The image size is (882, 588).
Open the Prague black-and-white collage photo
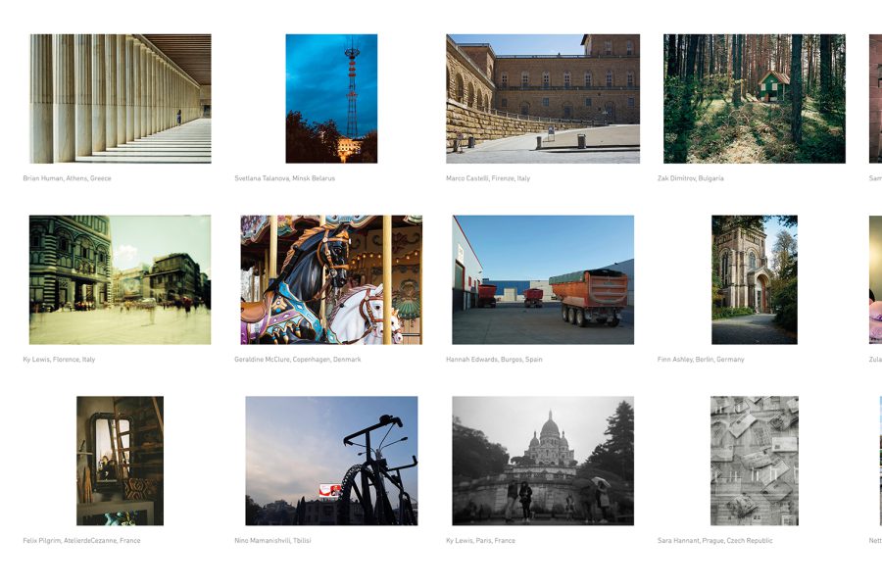[x=755, y=461]
